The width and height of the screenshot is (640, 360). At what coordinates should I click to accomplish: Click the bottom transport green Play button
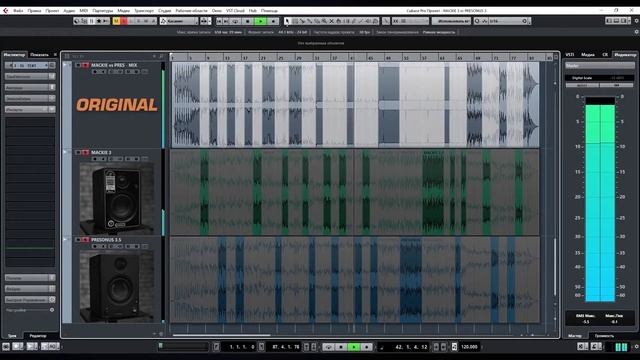(354, 347)
